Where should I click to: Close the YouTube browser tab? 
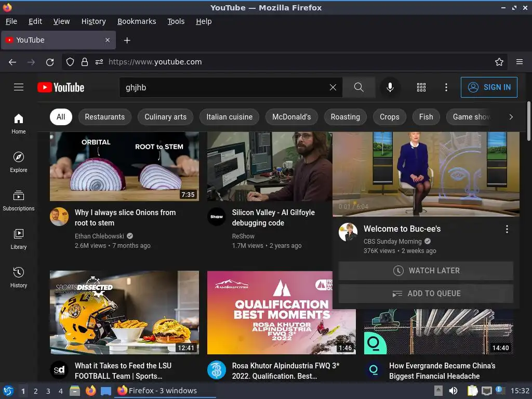(107, 40)
